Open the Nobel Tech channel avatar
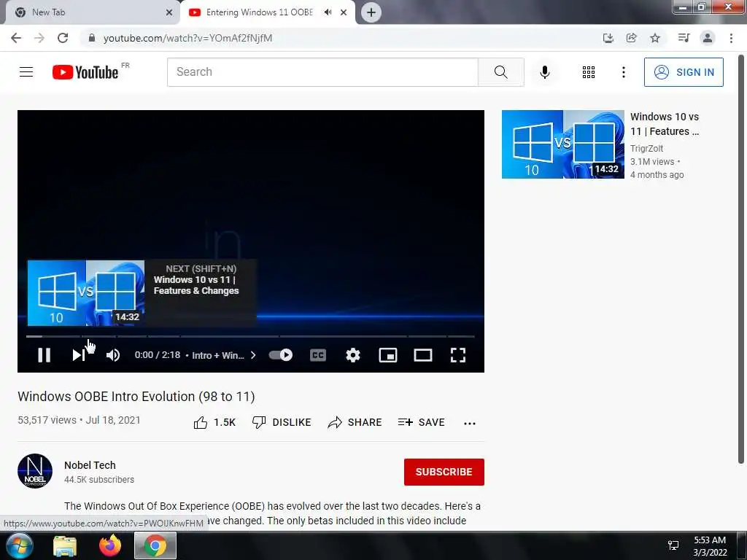This screenshot has width=747, height=560. pos(35,471)
